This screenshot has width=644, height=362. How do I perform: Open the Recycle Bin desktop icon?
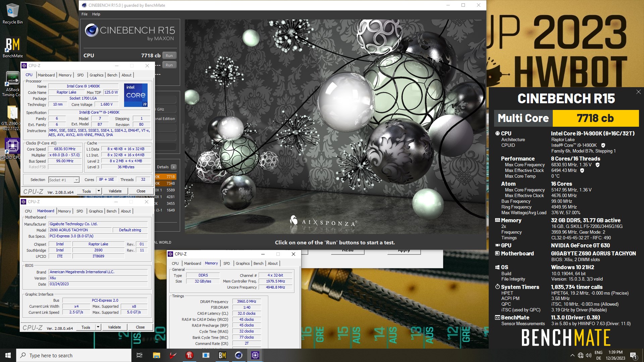(12, 14)
